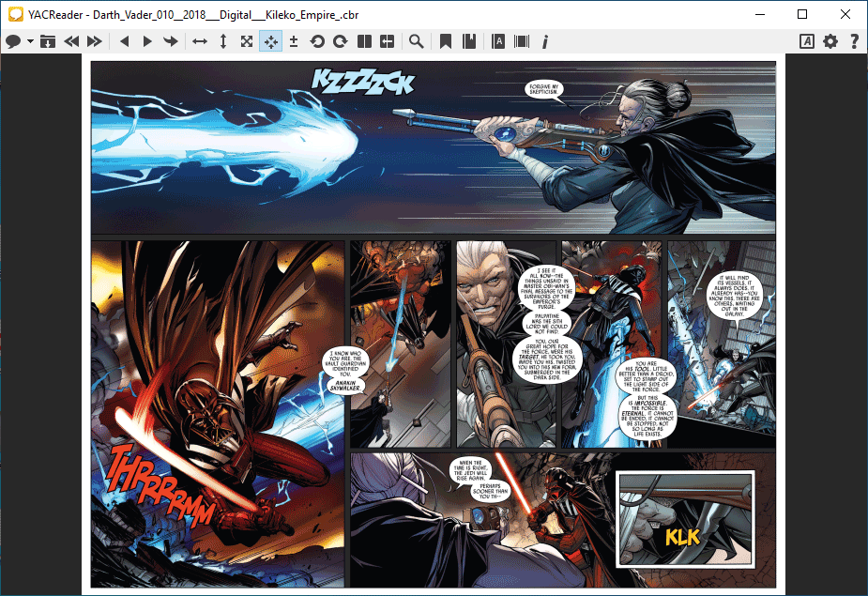Toggle double page mode

[364, 41]
